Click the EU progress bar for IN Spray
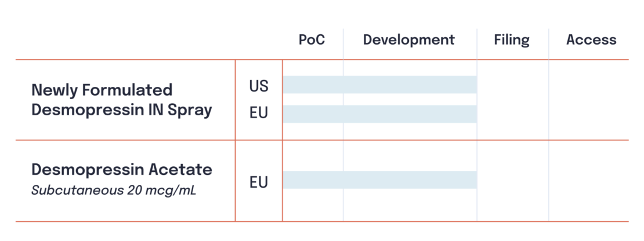This screenshot has width=644, height=241. coord(380,114)
